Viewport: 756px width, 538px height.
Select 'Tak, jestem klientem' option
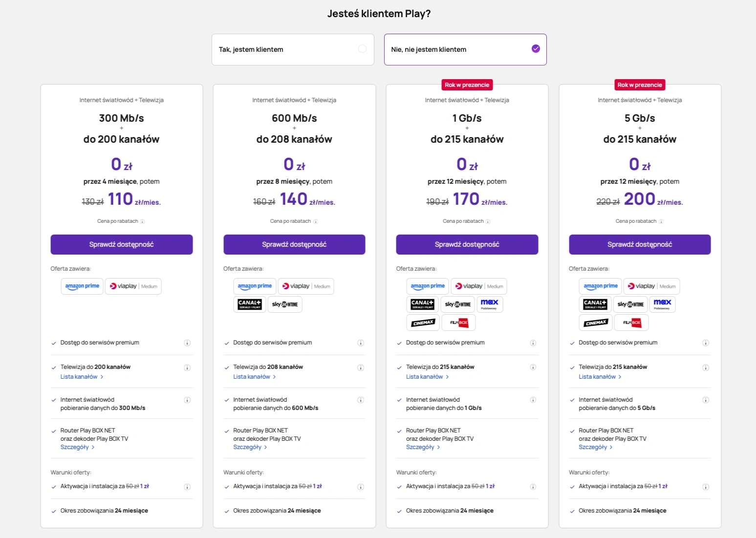point(293,49)
